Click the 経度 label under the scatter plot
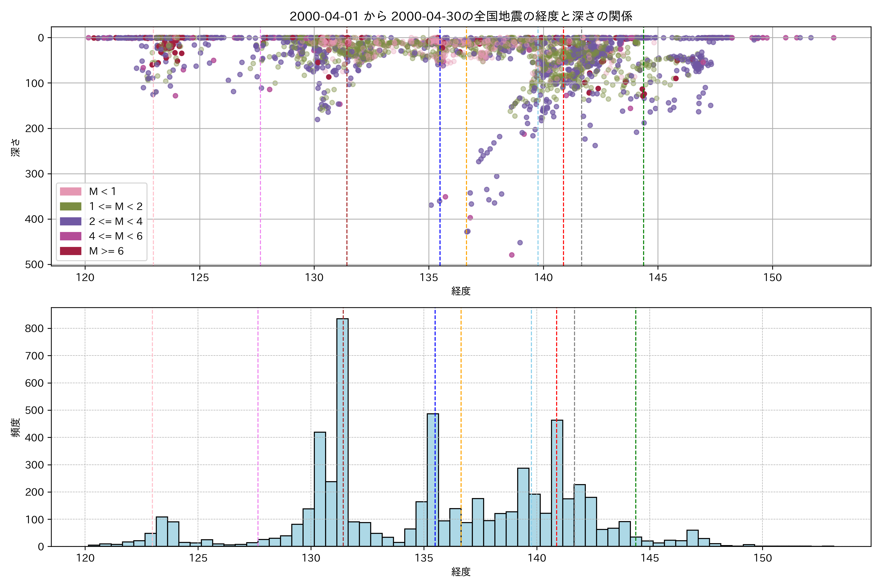882x588 pixels. point(461,291)
